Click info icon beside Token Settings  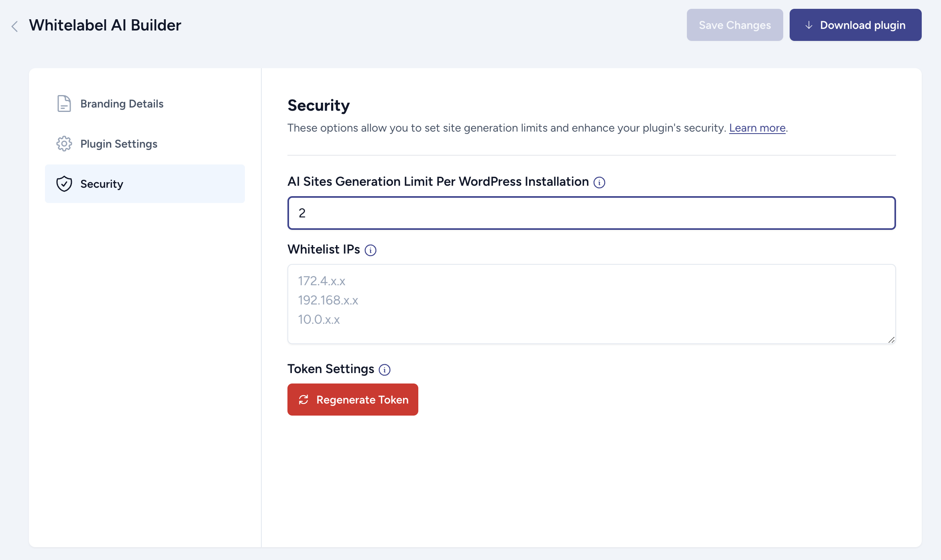coord(385,369)
